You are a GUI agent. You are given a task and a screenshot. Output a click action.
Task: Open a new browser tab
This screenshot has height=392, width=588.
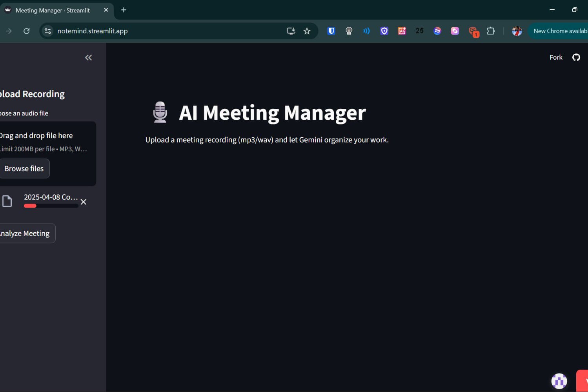[x=124, y=10]
